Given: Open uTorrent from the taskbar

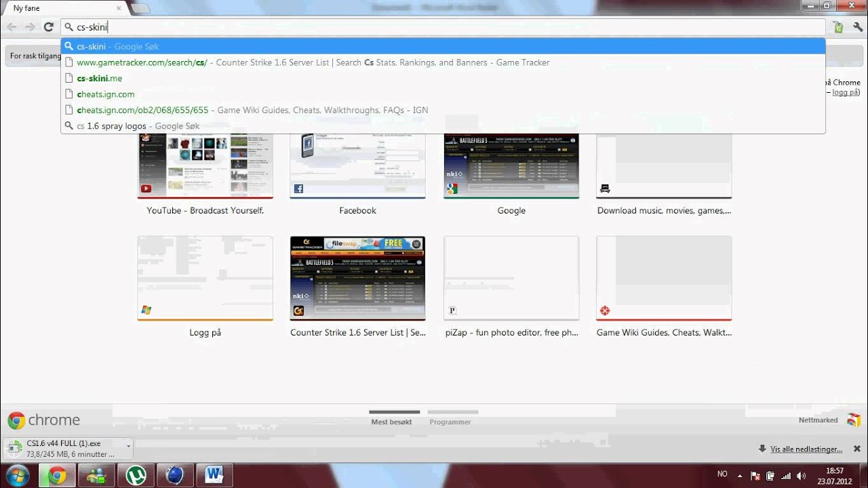Looking at the screenshot, I should click(x=136, y=476).
